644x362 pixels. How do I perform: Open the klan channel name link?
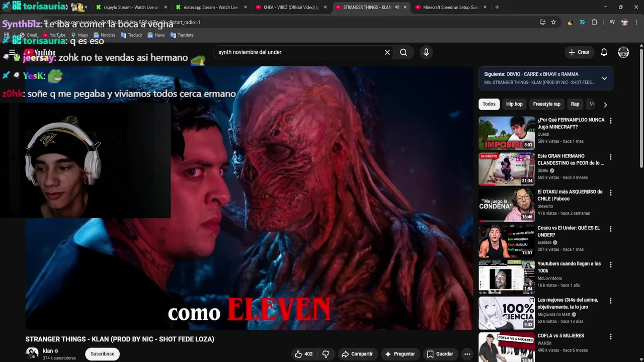point(48,351)
